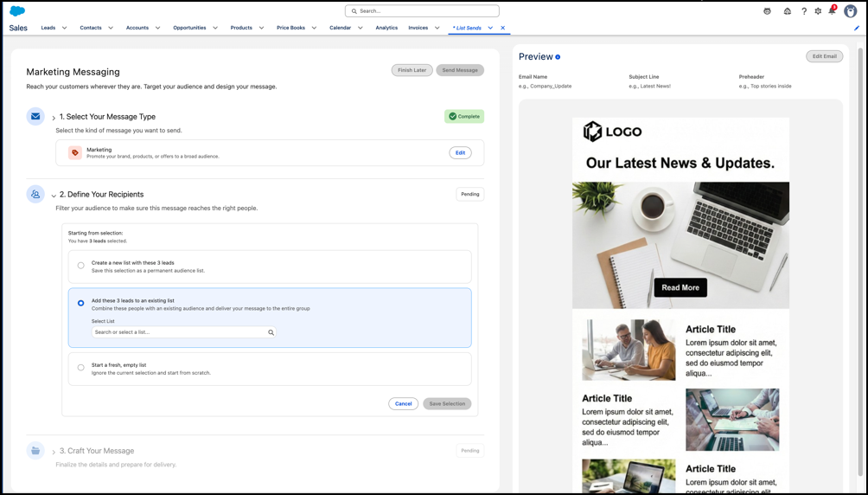Click the Salesforce cloud logo
Viewport: 868px width, 495px height.
pos(17,11)
